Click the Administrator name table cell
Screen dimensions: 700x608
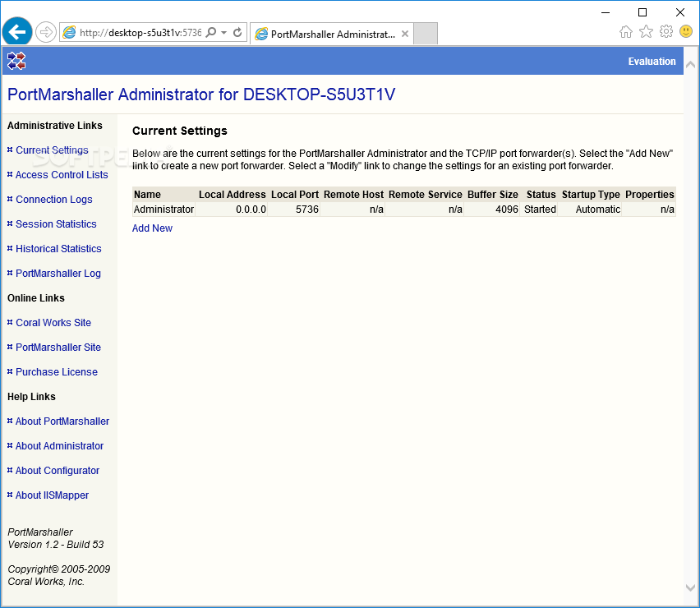pyautogui.click(x=163, y=210)
